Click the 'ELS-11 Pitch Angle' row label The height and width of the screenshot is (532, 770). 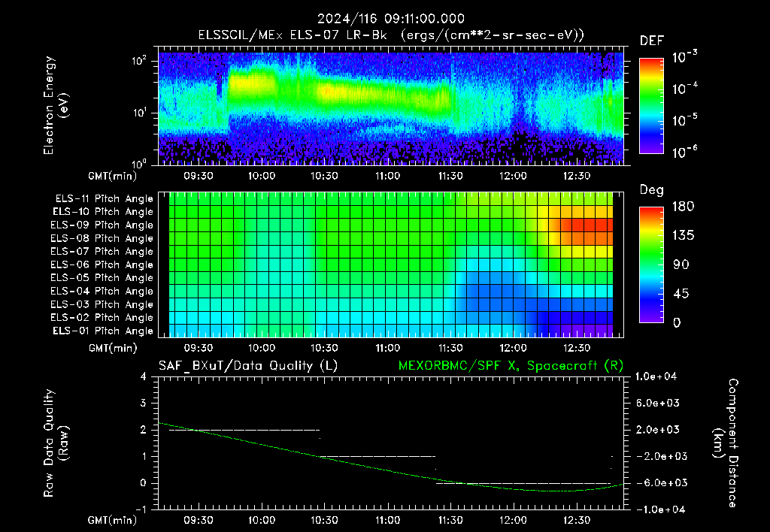(x=104, y=199)
